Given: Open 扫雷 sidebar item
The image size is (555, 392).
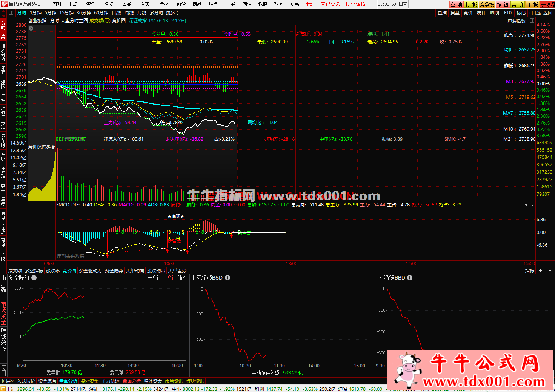Looking at the screenshot, I should click(x=3, y=111).
